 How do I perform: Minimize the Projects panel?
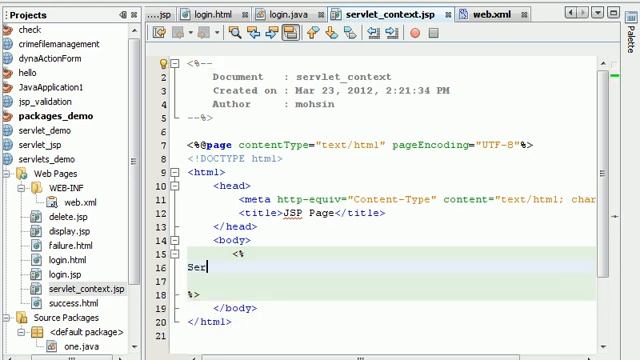[123, 15]
